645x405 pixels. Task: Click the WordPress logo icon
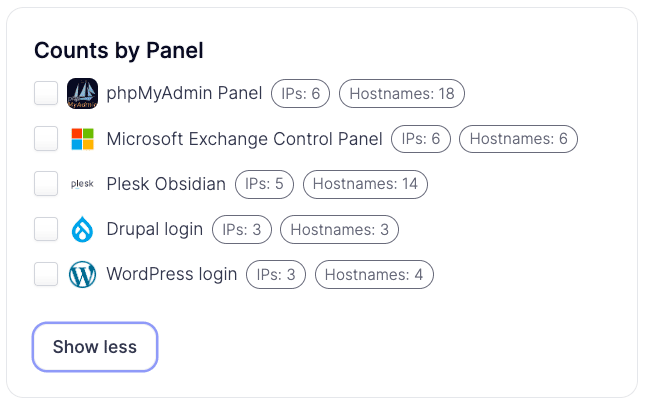(x=82, y=274)
